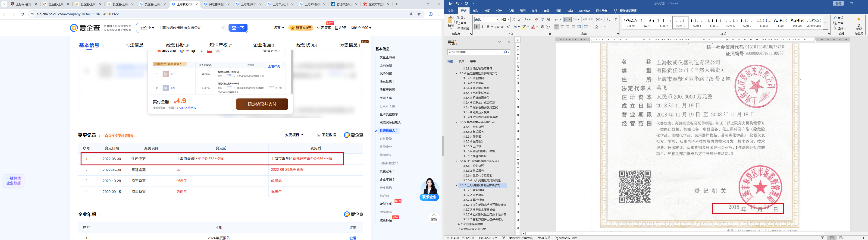Image resolution: width=868 pixels, height=240 pixels.
Task: Justify the paragraph text
Action: (573, 27)
